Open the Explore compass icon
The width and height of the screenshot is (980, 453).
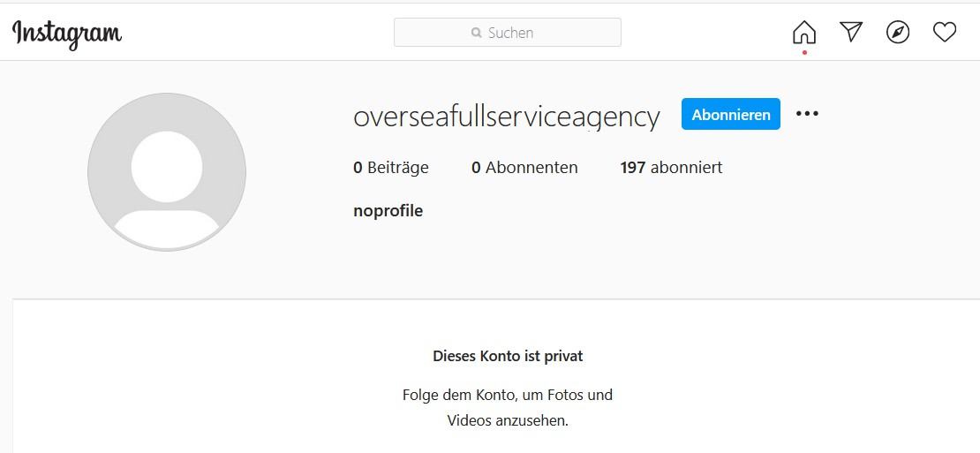[x=898, y=32]
